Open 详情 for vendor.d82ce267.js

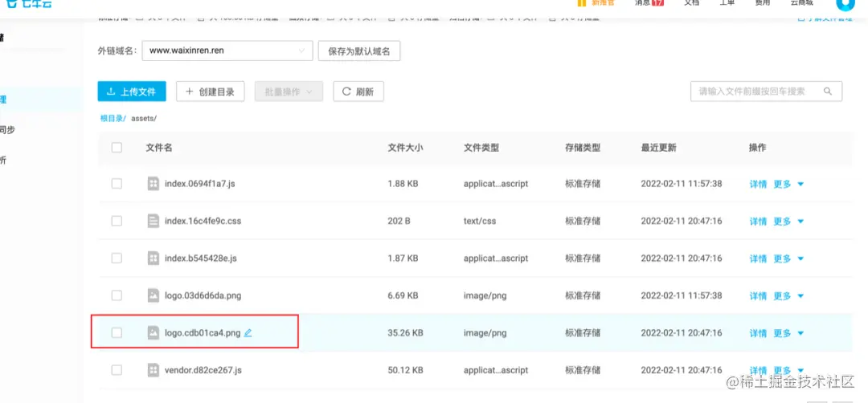tap(758, 370)
